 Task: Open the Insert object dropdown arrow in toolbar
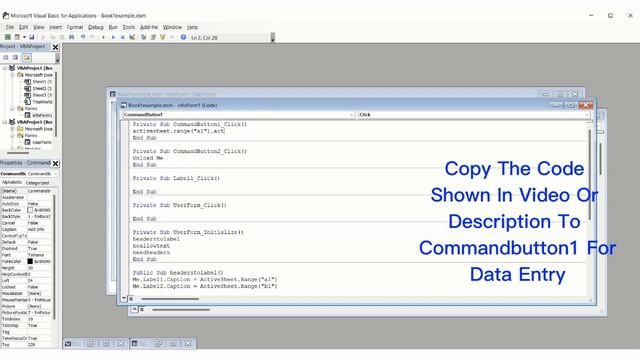(24, 37)
